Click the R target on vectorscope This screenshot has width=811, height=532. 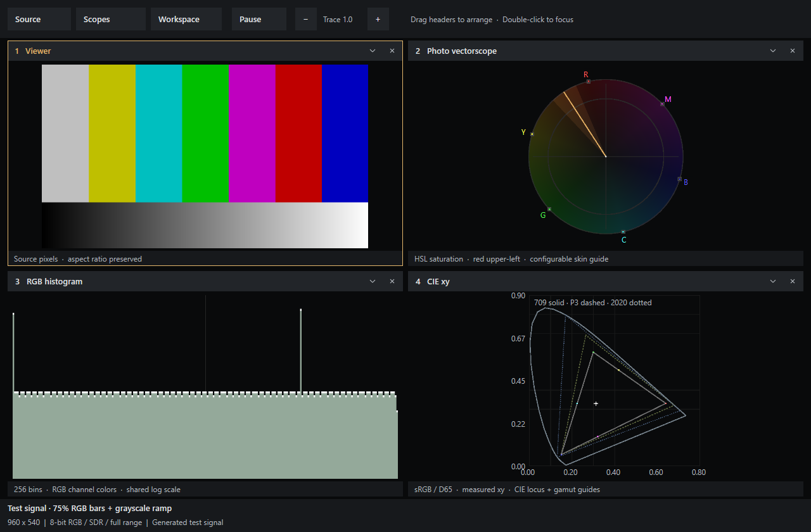tap(588, 81)
